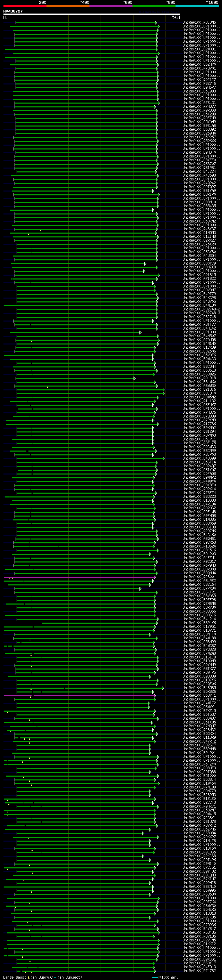
Task: Select the UniRef100_A7SLG1 label
Action: pyautogui.click(x=199, y=103)
